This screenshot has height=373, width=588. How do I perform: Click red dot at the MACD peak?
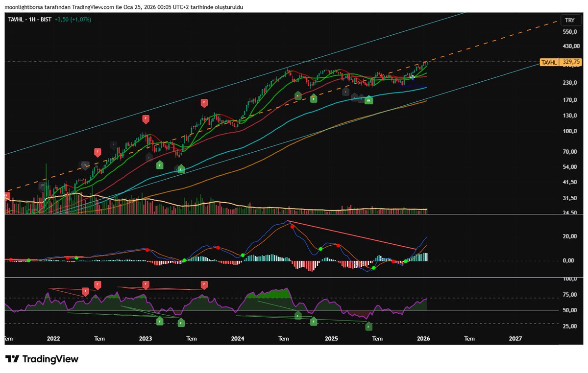(x=292, y=227)
